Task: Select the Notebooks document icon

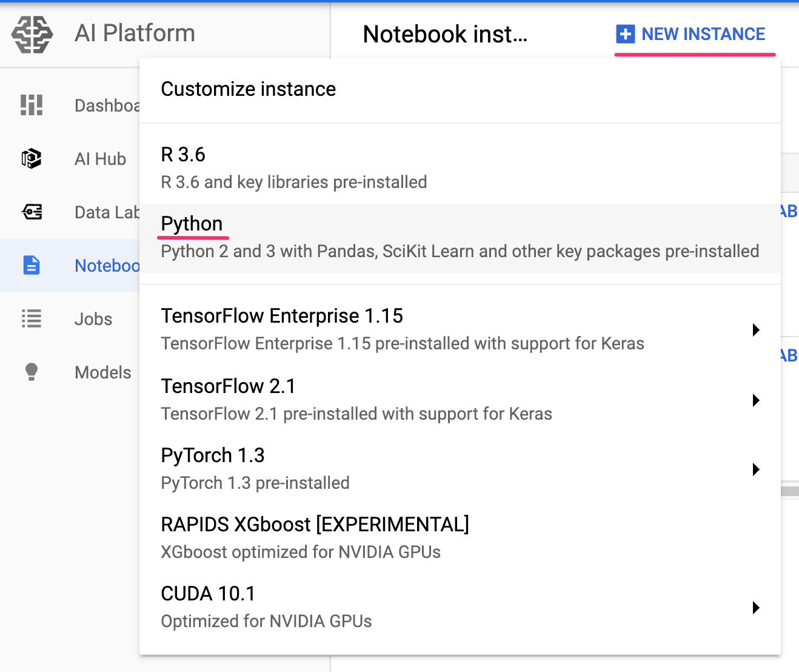Action: point(31,265)
